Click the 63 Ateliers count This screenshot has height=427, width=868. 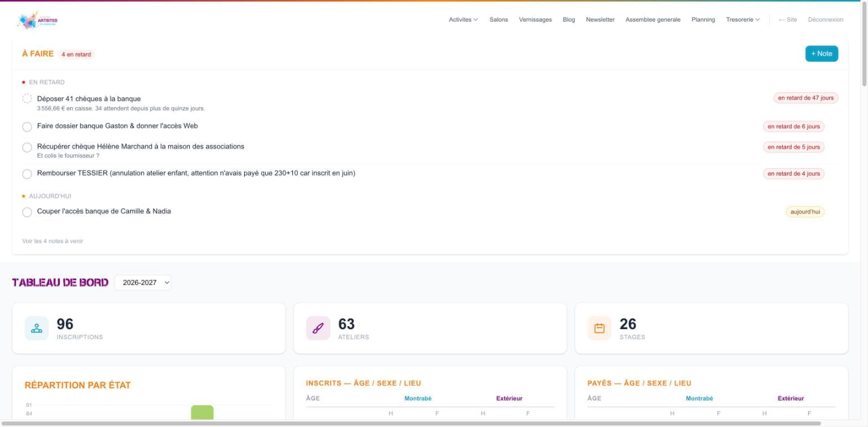coord(347,324)
